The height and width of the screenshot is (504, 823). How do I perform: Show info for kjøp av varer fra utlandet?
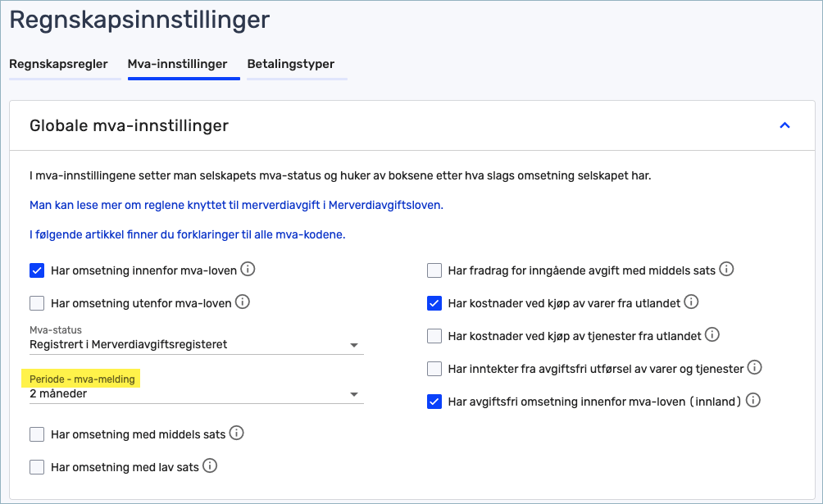[691, 302]
